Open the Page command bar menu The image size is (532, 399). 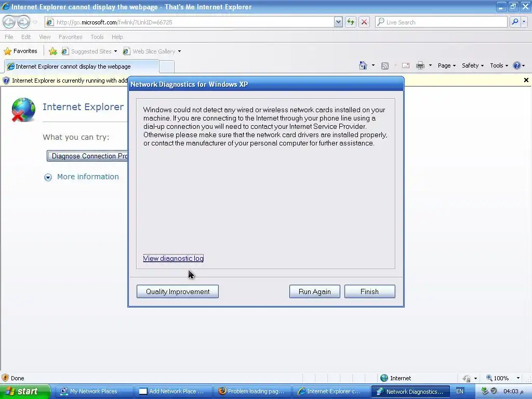[446, 65]
